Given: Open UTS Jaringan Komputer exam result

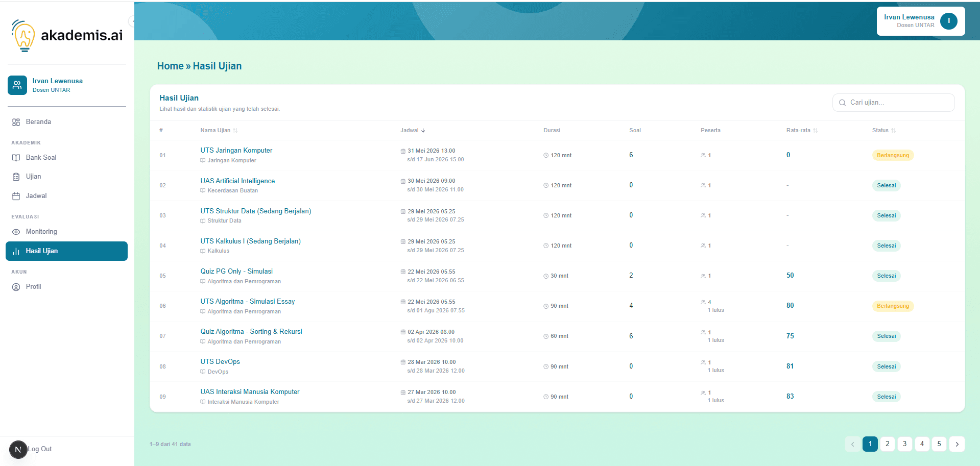Looking at the screenshot, I should [x=236, y=151].
